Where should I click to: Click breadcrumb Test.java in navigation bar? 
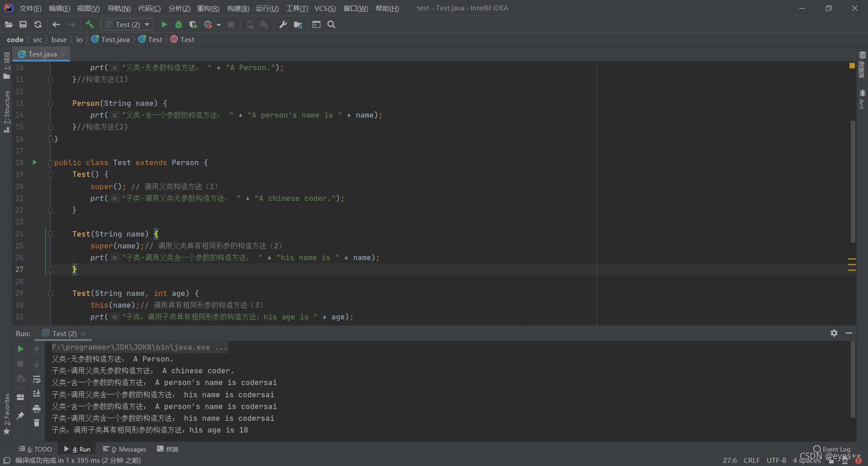coord(111,39)
